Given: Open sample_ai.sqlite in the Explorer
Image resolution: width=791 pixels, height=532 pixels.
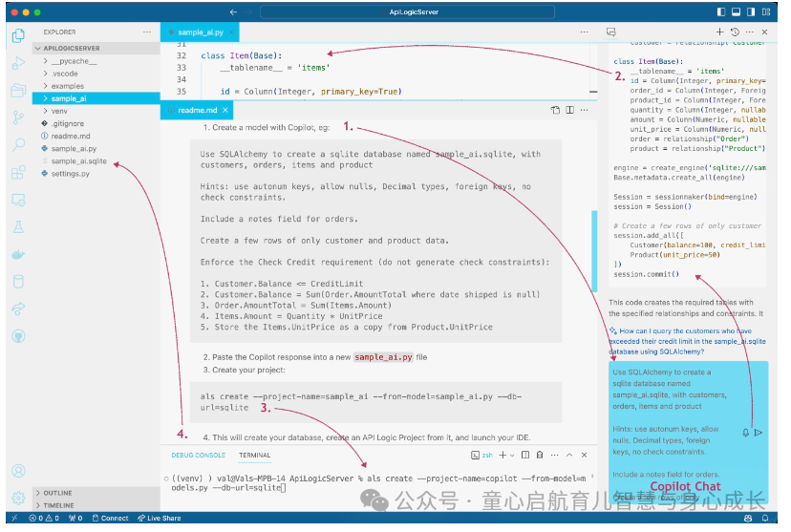Looking at the screenshot, I should pos(96,160).
